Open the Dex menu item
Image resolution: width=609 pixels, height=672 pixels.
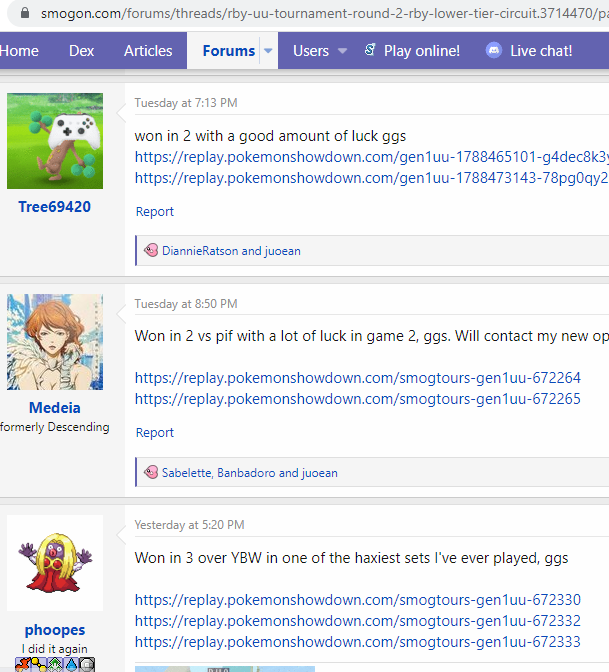[x=81, y=51]
